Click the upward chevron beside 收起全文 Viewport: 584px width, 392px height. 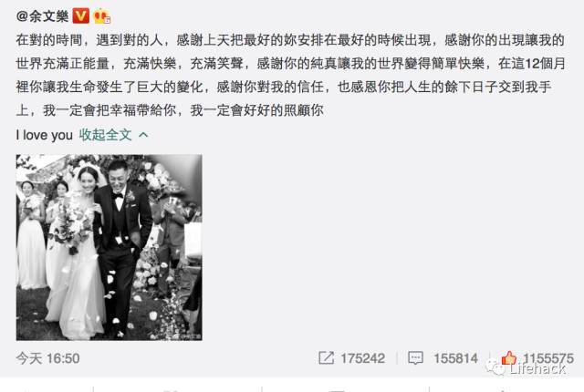click(x=143, y=135)
